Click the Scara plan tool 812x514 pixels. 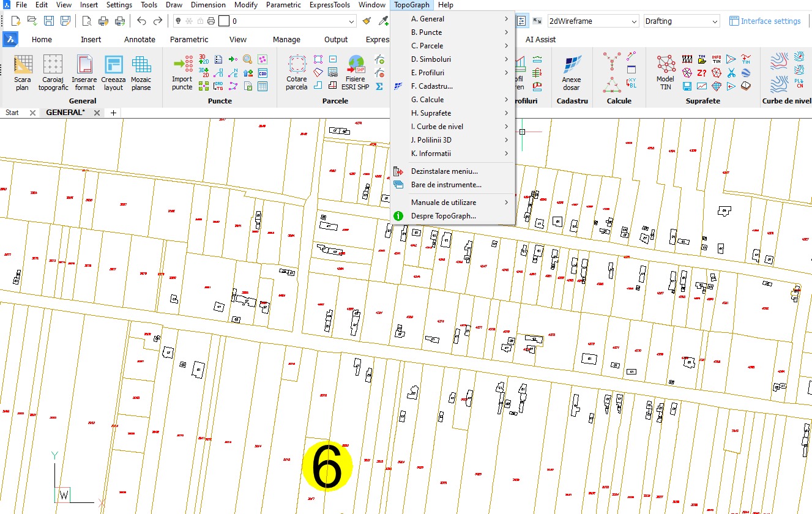[23, 72]
